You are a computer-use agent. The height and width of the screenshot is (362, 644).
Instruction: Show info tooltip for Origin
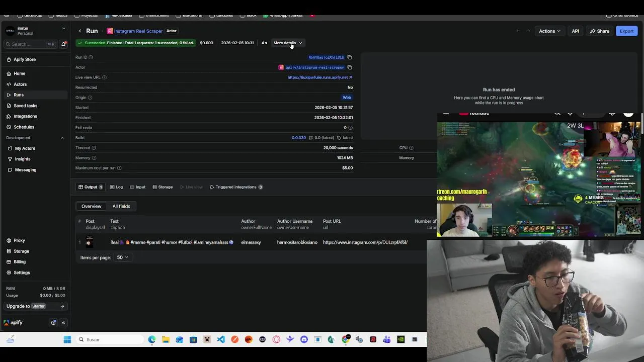point(90,98)
